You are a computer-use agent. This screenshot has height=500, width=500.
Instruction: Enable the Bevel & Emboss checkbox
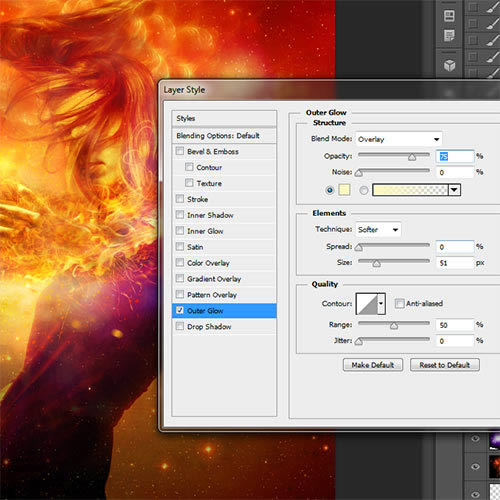tap(180, 151)
